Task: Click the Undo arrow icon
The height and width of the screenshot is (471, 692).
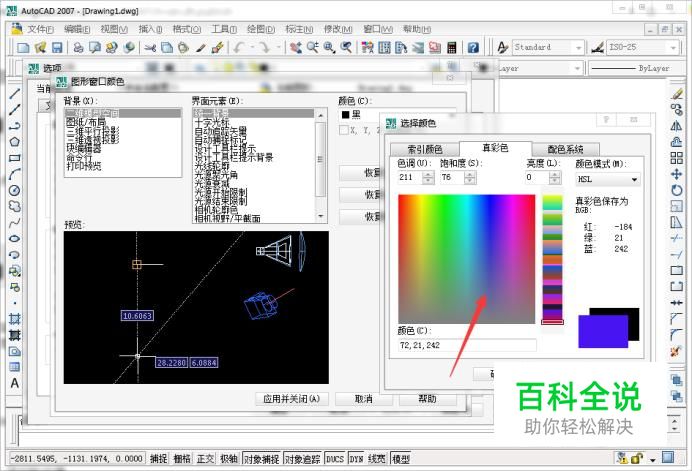Action: (240, 47)
